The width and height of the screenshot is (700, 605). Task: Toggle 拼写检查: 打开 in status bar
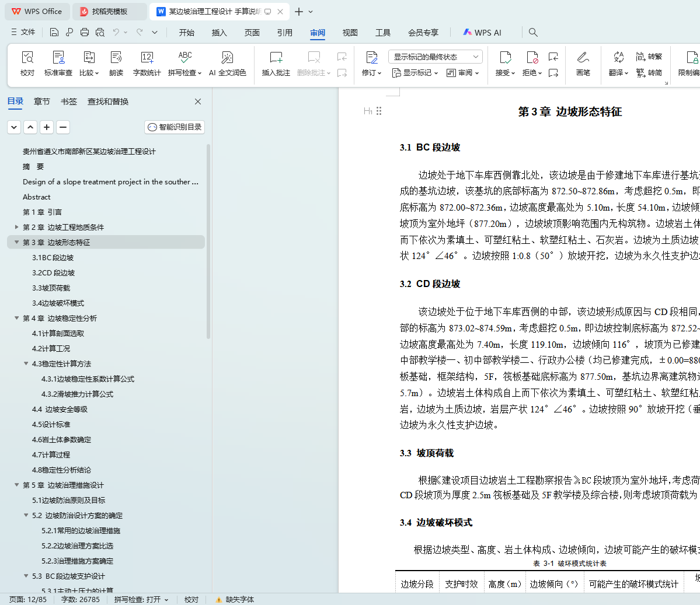pos(141,599)
